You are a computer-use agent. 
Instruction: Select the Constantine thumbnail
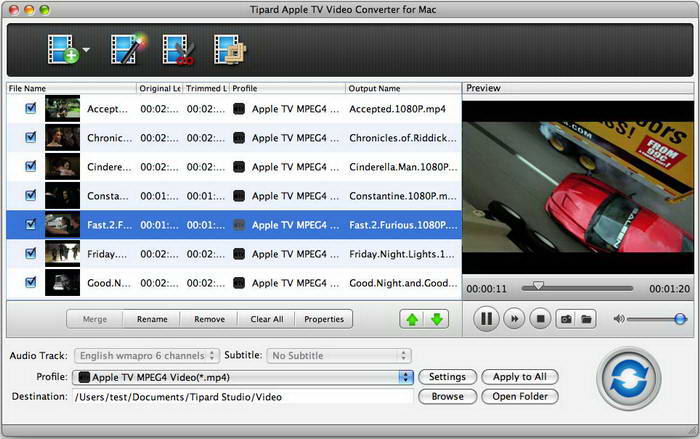pyautogui.click(x=62, y=196)
